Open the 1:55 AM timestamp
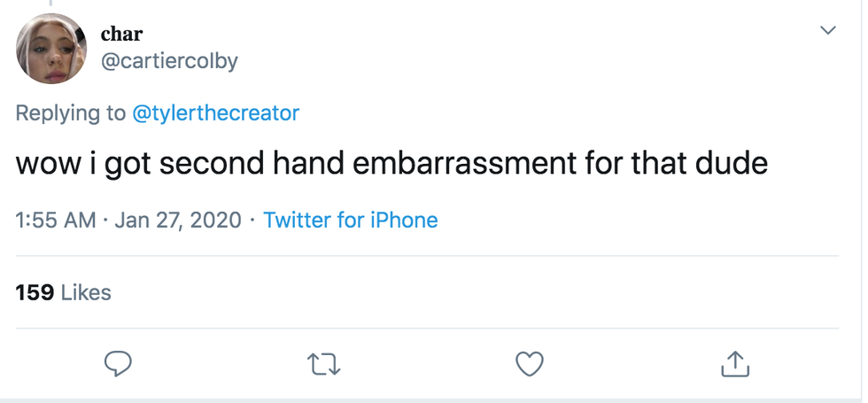 click(x=56, y=220)
